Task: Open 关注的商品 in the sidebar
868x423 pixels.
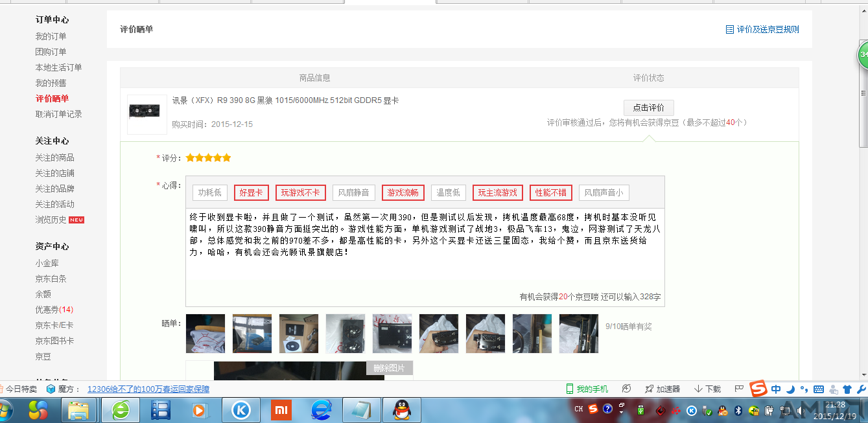Action: pos(54,157)
